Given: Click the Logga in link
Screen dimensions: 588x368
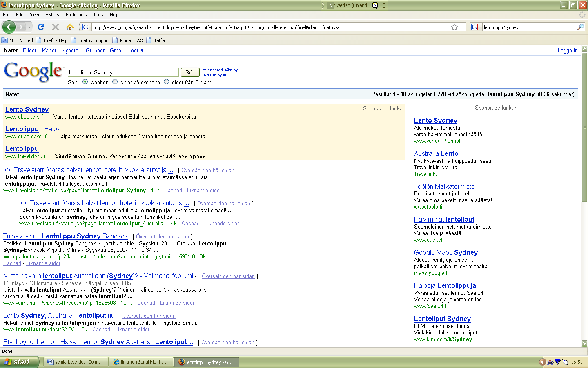Looking at the screenshot, I should pyautogui.click(x=568, y=51).
